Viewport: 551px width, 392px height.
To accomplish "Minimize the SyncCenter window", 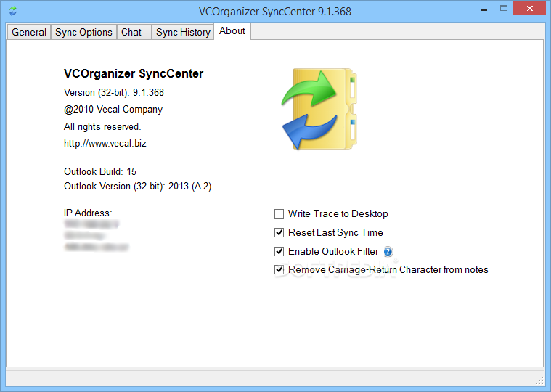I will click(x=484, y=10).
